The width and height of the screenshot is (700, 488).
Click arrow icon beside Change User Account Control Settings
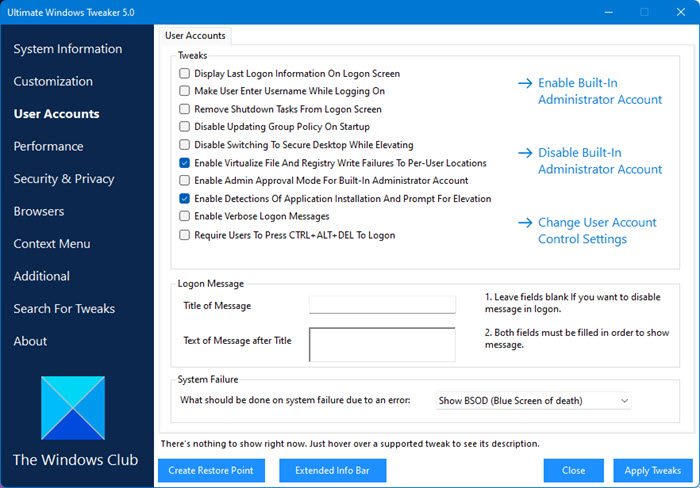pos(525,223)
